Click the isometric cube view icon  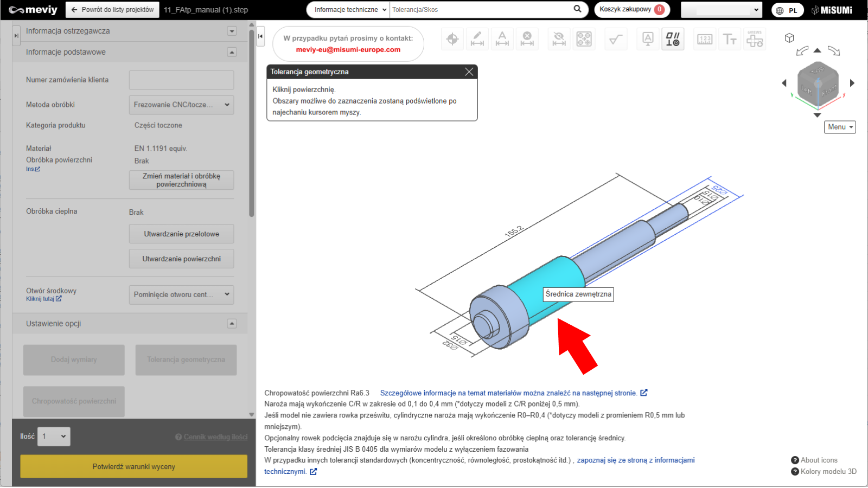pos(789,38)
